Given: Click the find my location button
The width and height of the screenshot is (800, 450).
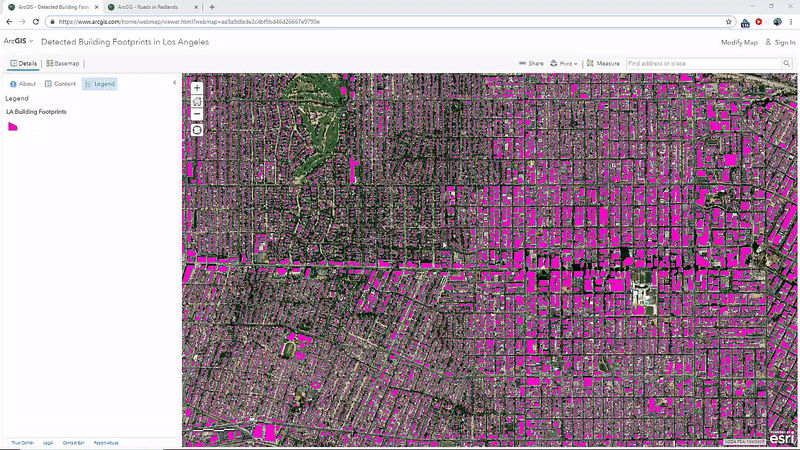Looking at the screenshot, I should [197, 130].
